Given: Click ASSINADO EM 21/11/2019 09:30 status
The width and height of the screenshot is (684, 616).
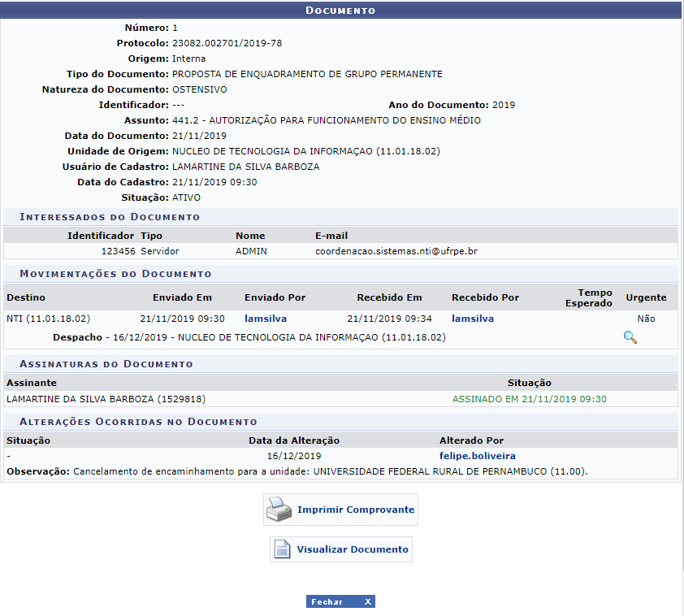Looking at the screenshot, I should click(x=529, y=399).
